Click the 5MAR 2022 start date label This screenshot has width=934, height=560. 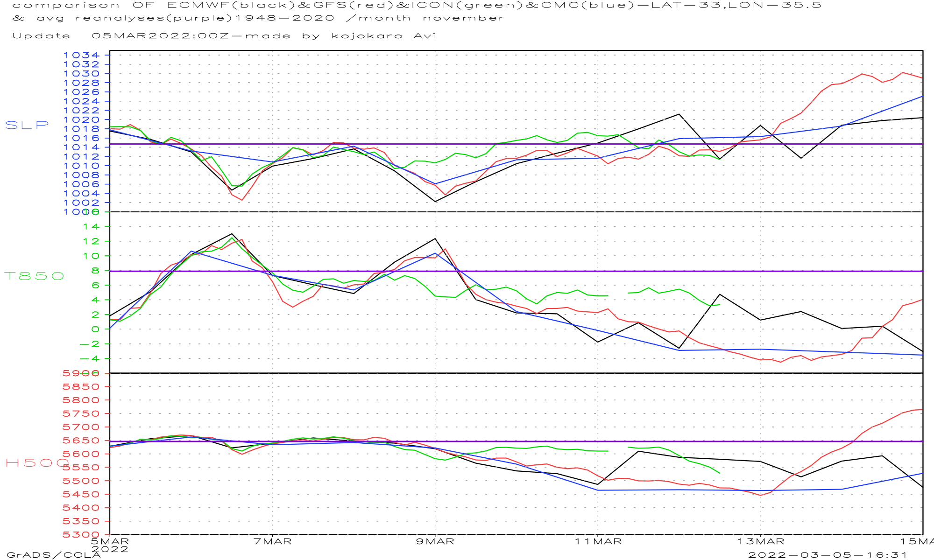tap(110, 545)
